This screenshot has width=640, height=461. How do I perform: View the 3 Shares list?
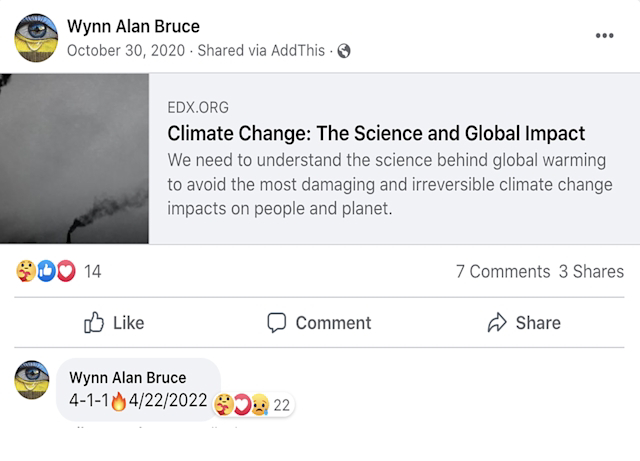(x=591, y=271)
